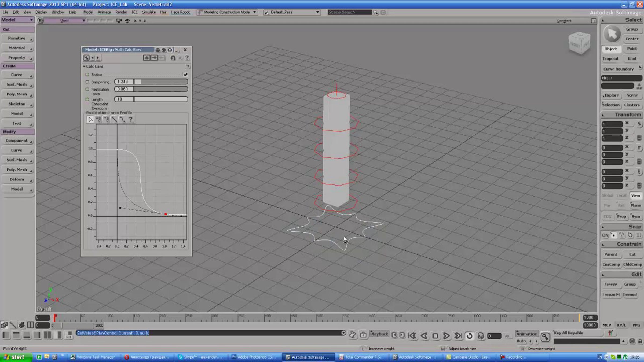Click the load preset up-arrow icon in Calc Ears
The height and width of the screenshot is (362, 644).
[147, 58]
